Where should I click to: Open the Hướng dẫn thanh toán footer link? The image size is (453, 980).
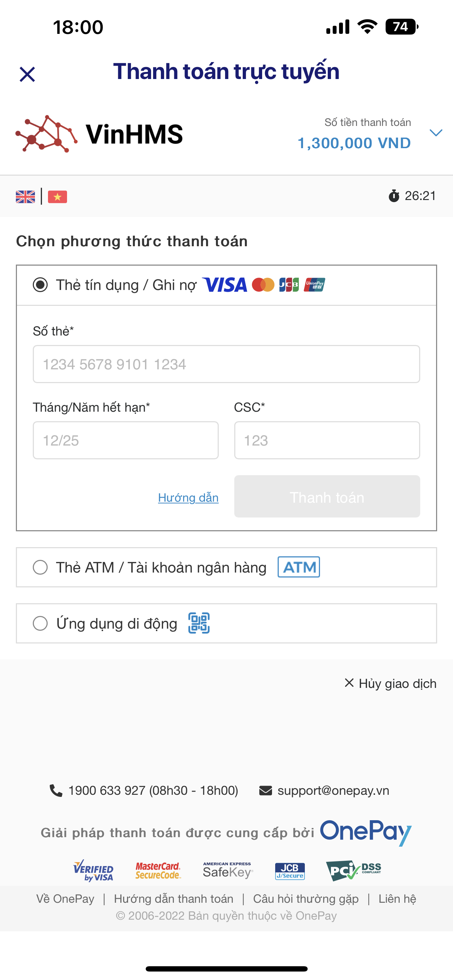[174, 899]
